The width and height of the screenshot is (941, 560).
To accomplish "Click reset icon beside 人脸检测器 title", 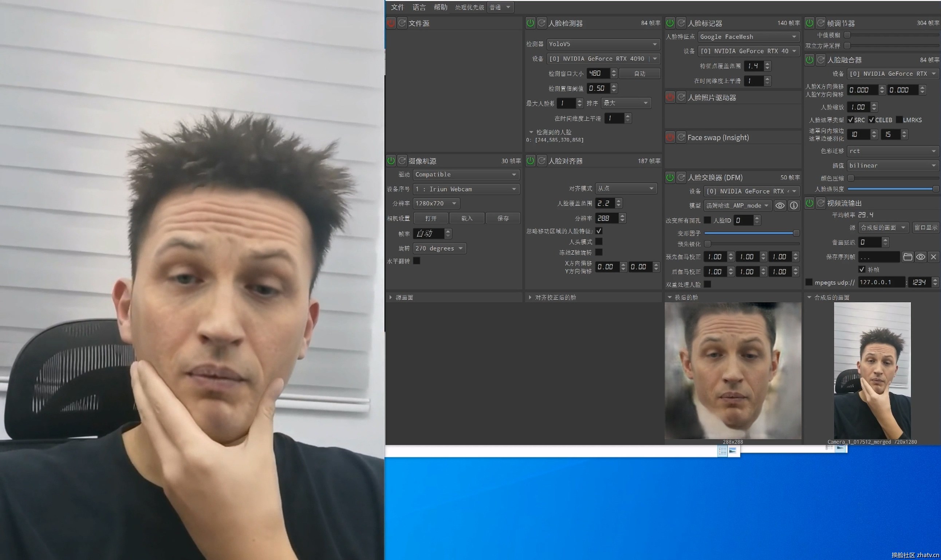I will tap(542, 23).
